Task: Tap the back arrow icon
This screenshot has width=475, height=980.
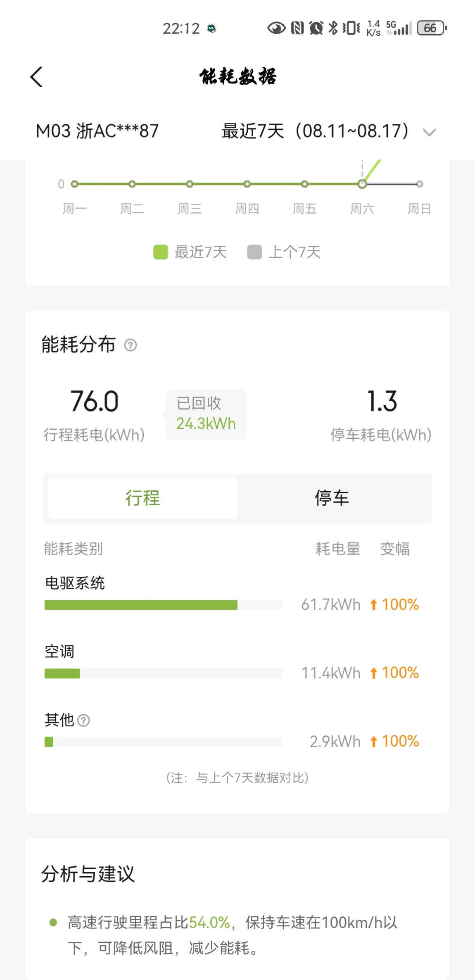Action: pos(36,77)
